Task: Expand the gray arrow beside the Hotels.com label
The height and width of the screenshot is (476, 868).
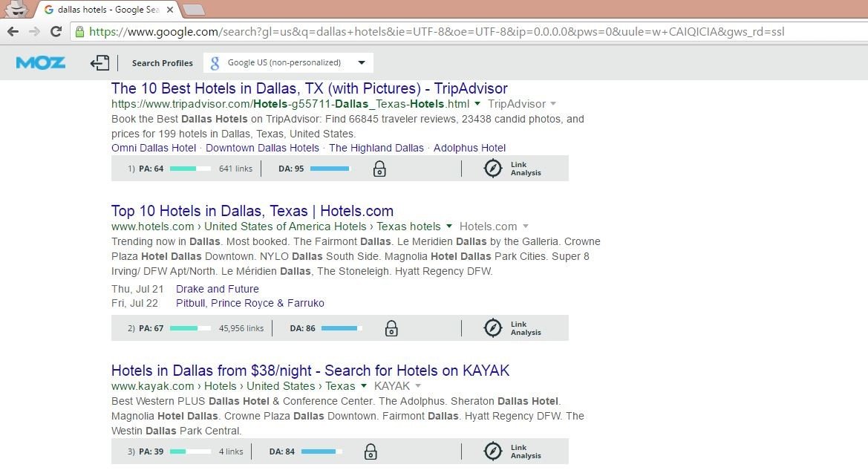Action: tap(526, 226)
